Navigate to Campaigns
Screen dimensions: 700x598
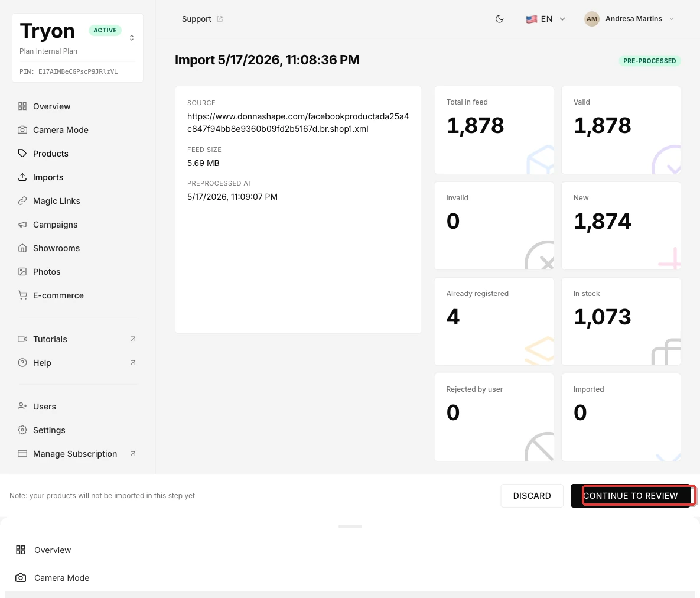55,225
